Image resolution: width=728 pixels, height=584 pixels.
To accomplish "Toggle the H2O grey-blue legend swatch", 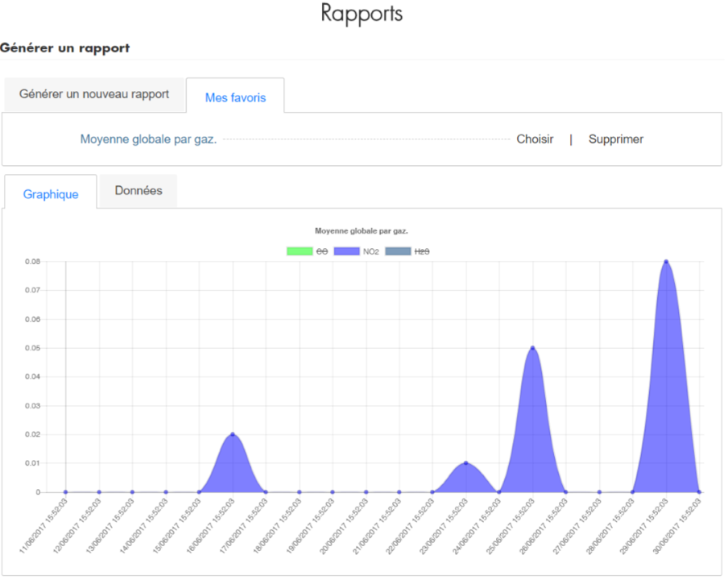I will click(x=398, y=251).
